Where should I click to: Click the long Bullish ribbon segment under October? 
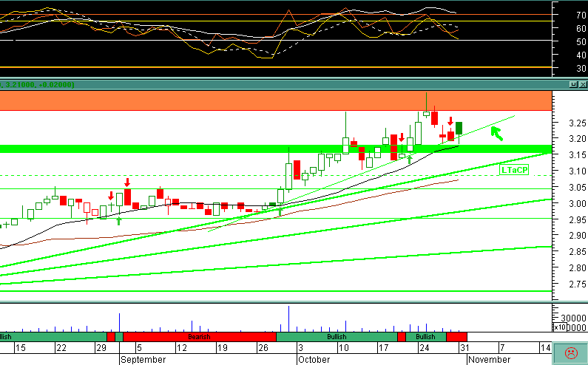click(337, 336)
